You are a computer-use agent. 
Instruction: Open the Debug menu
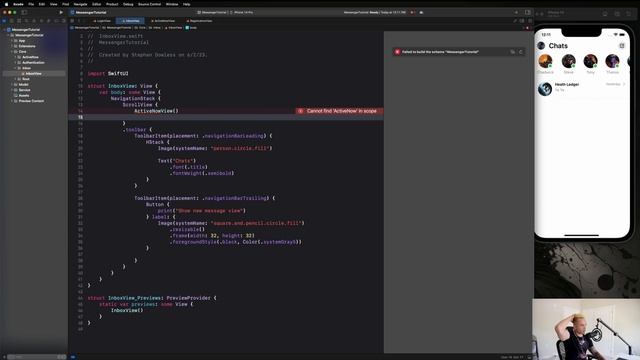[128, 4]
